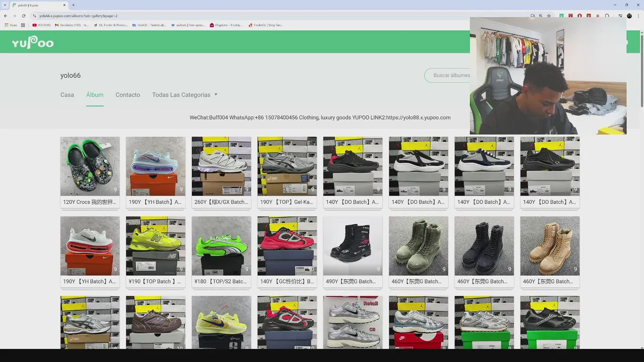Click the green extension icon in toolbar
Screen dimensions: 644x362
coord(561,16)
